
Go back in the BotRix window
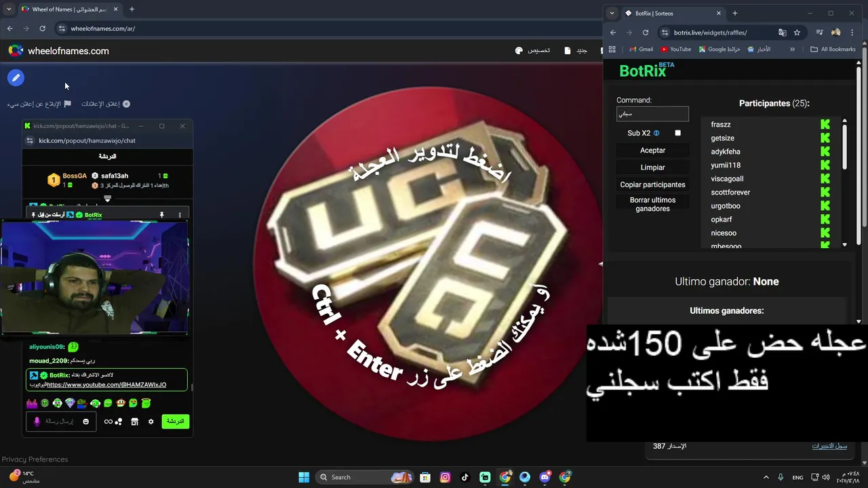point(613,33)
